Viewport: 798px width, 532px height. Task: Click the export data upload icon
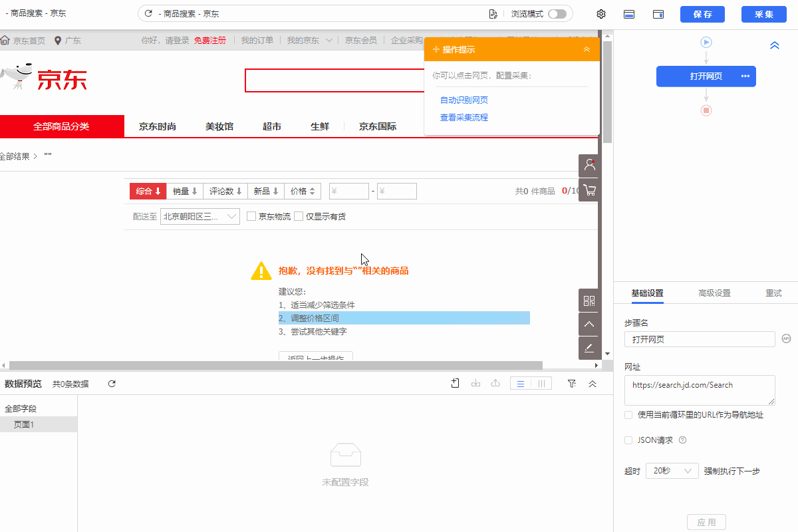[x=495, y=384]
